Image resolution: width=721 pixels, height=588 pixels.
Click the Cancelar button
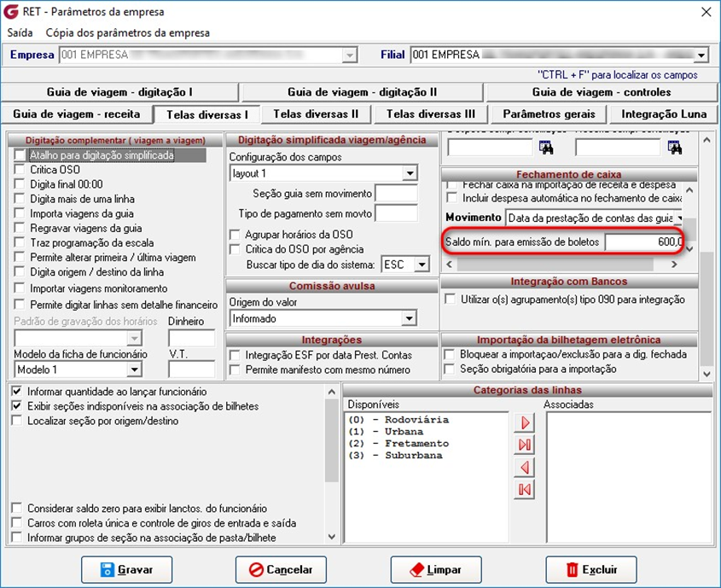(281, 569)
